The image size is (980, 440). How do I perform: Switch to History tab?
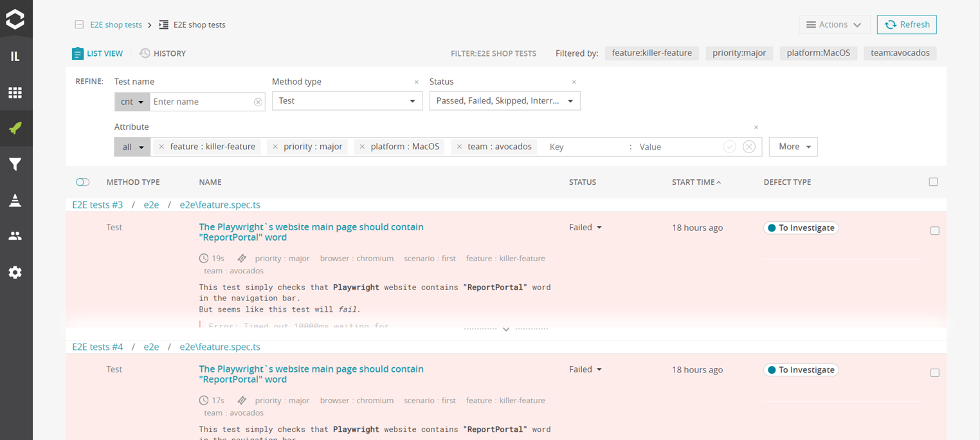pyautogui.click(x=163, y=53)
